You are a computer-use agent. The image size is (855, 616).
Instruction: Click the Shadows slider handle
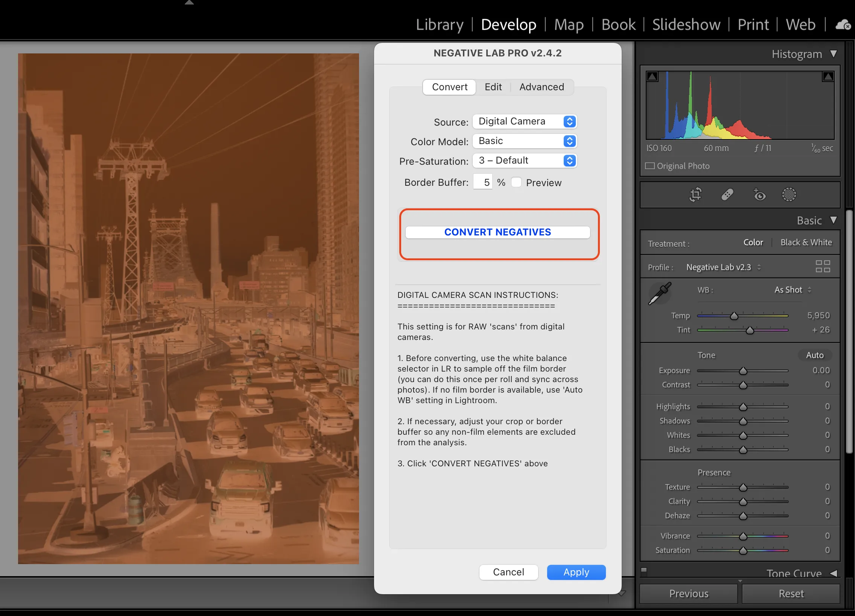point(743,421)
